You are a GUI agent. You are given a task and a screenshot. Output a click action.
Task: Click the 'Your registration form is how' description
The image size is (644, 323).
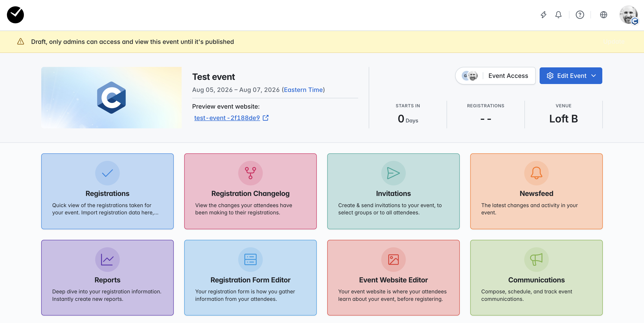tap(245, 295)
